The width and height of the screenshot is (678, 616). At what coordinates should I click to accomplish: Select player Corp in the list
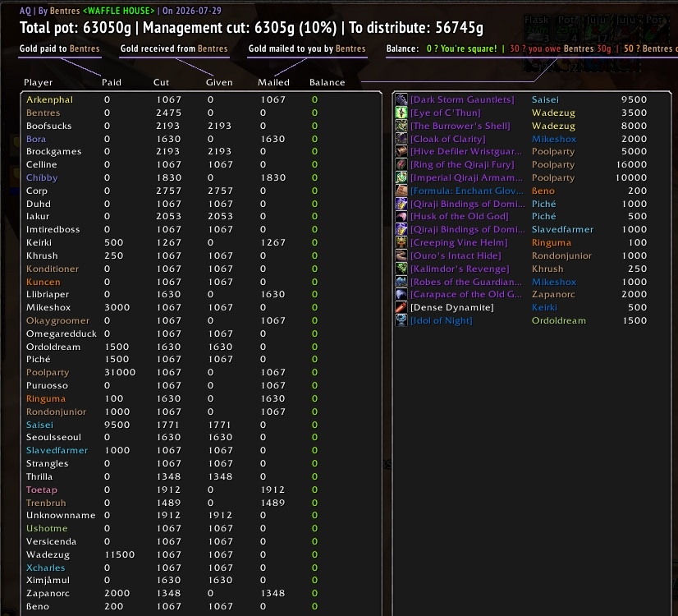pyautogui.click(x=36, y=191)
